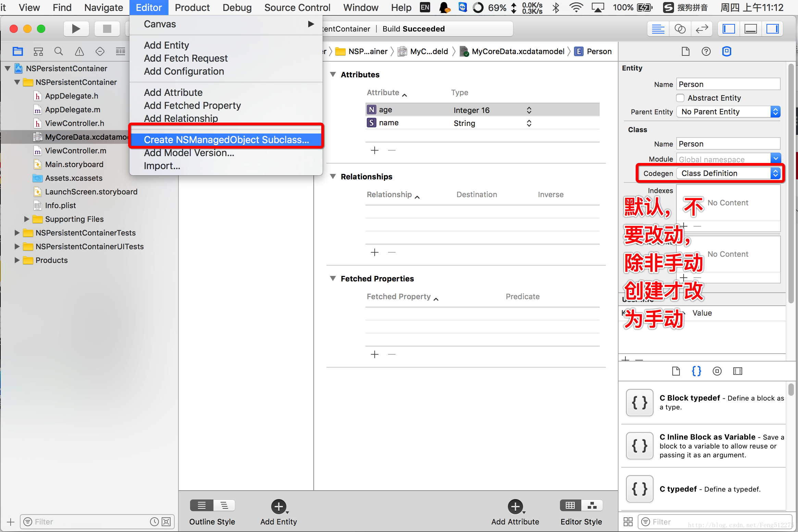Expand the Supporting Files folder
The width and height of the screenshot is (798, 532).
pos(26,219)
